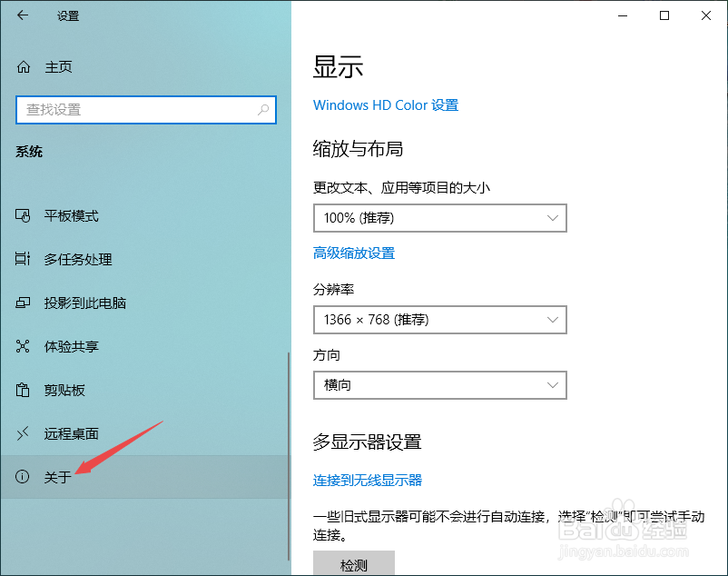The width and height of the screenshot is (728, 576).
Task: Open the 横向 orientation dropdown
Action: point(439,385)
